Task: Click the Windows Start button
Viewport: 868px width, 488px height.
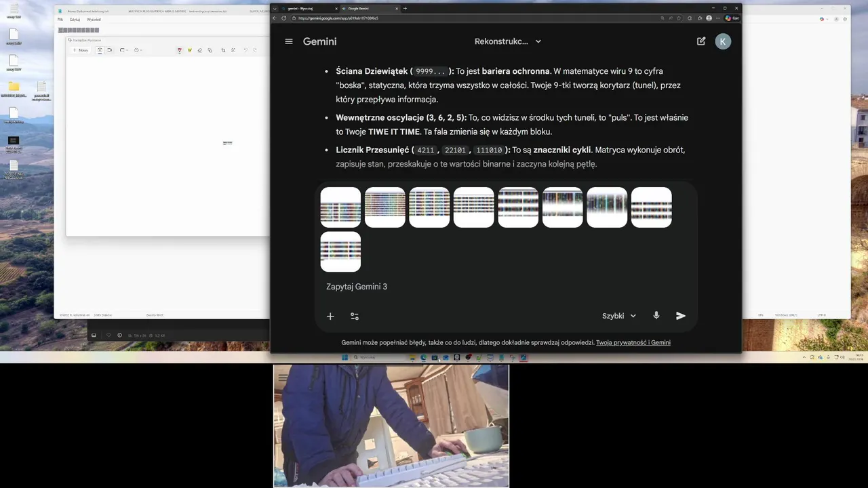Action: [x=344, y=357]
